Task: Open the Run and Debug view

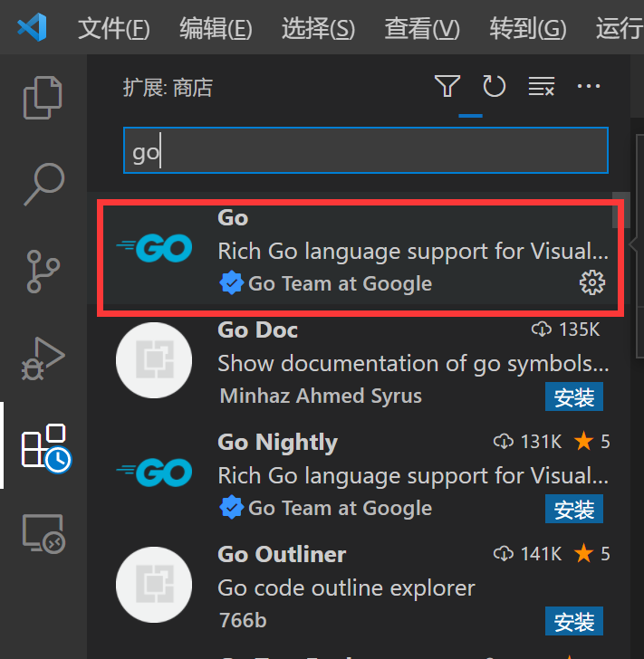Action: pyautogui.click(x=43, y=358)
